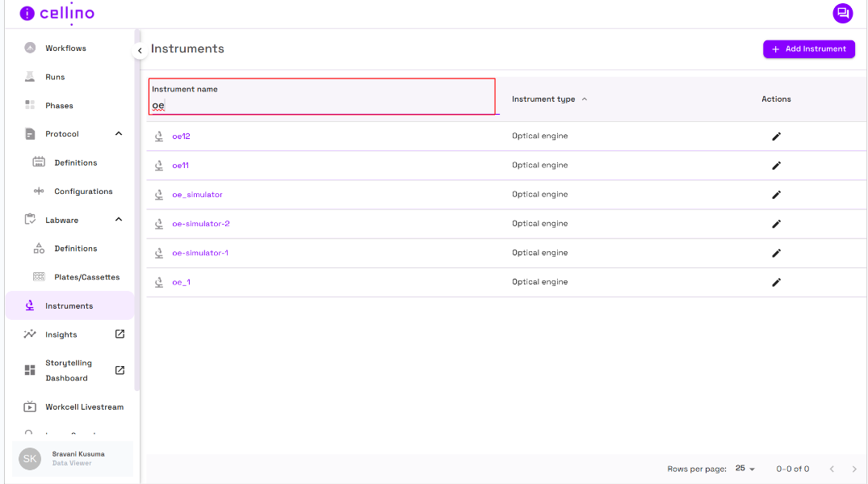Open the rows per page dropdown
868x484 pixels.
click(x=744, y=469)
